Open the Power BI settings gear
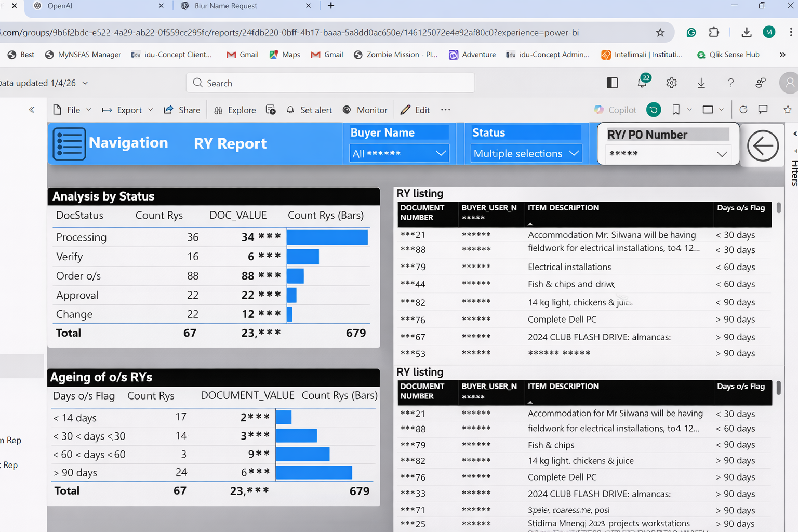 point(671,83)
